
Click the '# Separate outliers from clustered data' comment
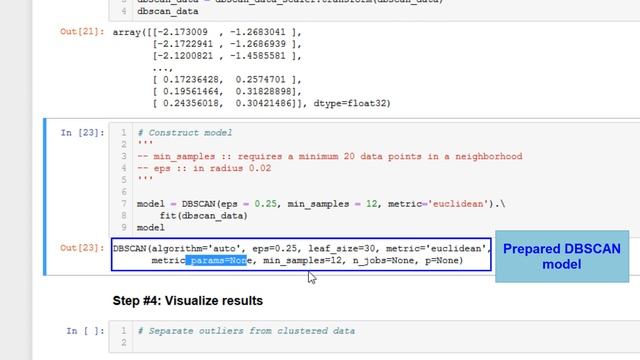pyautogui.click(x=246, y=331)
